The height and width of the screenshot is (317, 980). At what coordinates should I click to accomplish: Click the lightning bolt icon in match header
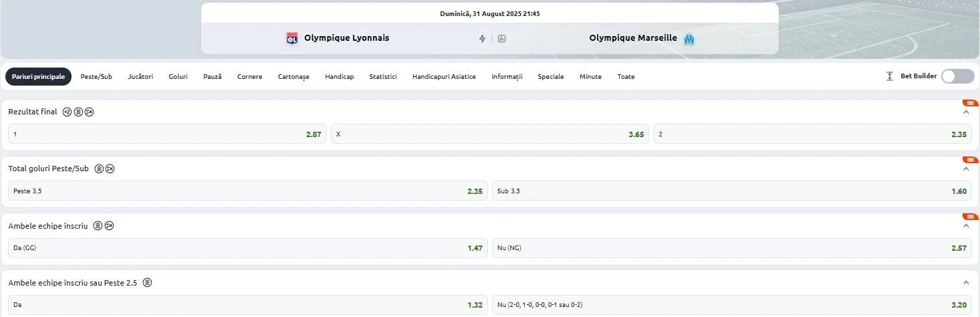[482, 39]
